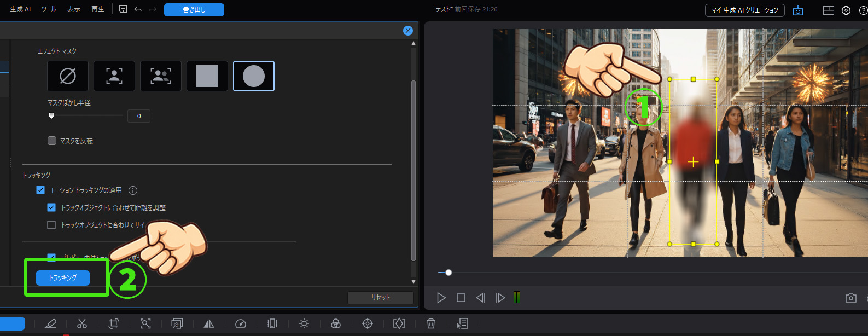Open the ツール menu
Screen dimensions: 868x336
tap(49, 9)
